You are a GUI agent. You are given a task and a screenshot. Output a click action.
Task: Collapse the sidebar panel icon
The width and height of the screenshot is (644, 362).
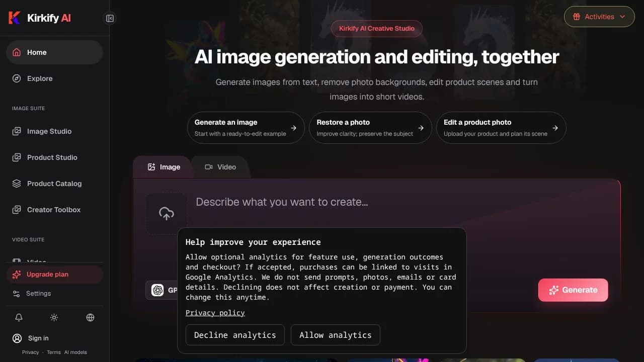click(110, 19)
